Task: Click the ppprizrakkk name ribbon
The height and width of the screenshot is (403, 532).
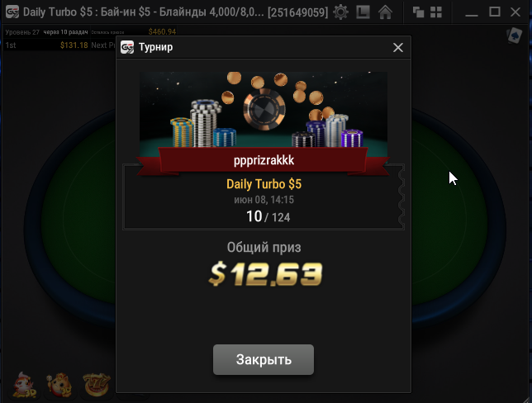Action: coord(264,160)
